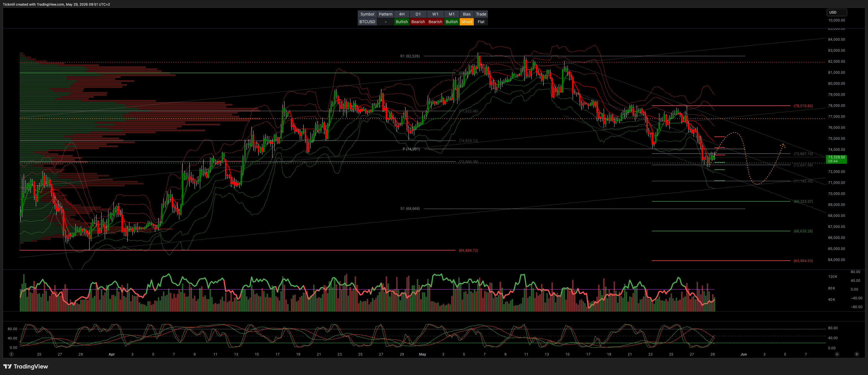Click the circular A auto-scale button
The height and width of the screenshot is (375, 868).
click(837, 354)
